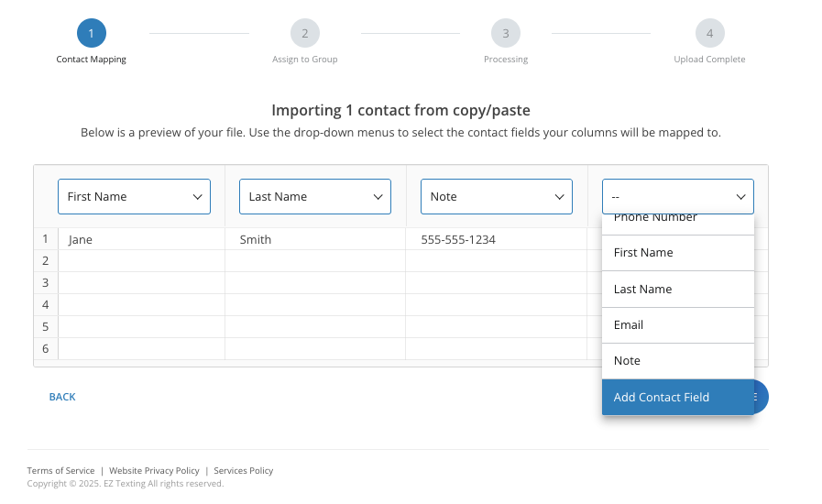Screen dimensions: 822x504
Task: Collapse the open unmapped '--' column dropdown
Action: pyautogui.click(x=678, y=197)
